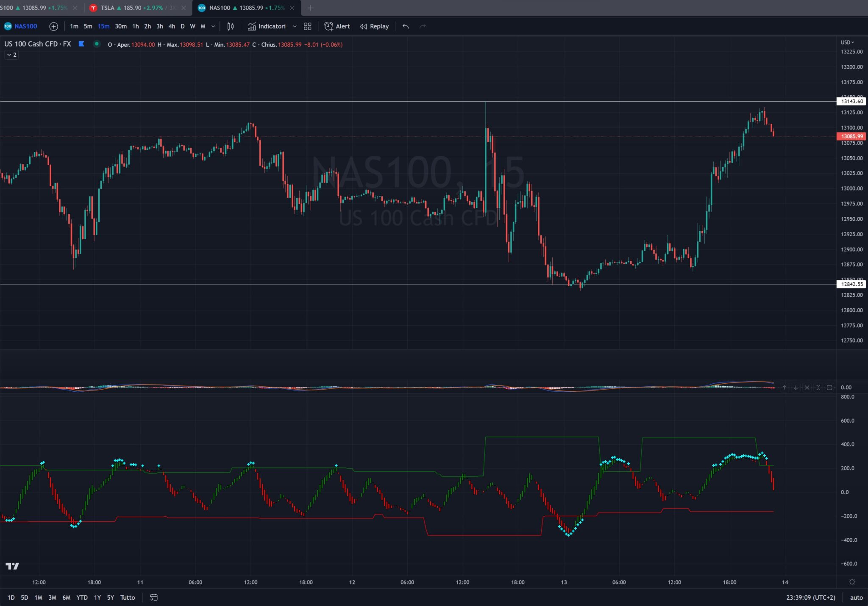This screenshot has width=868, height=606.
Task: Move indicator pane up
Action: click(785, 387)
